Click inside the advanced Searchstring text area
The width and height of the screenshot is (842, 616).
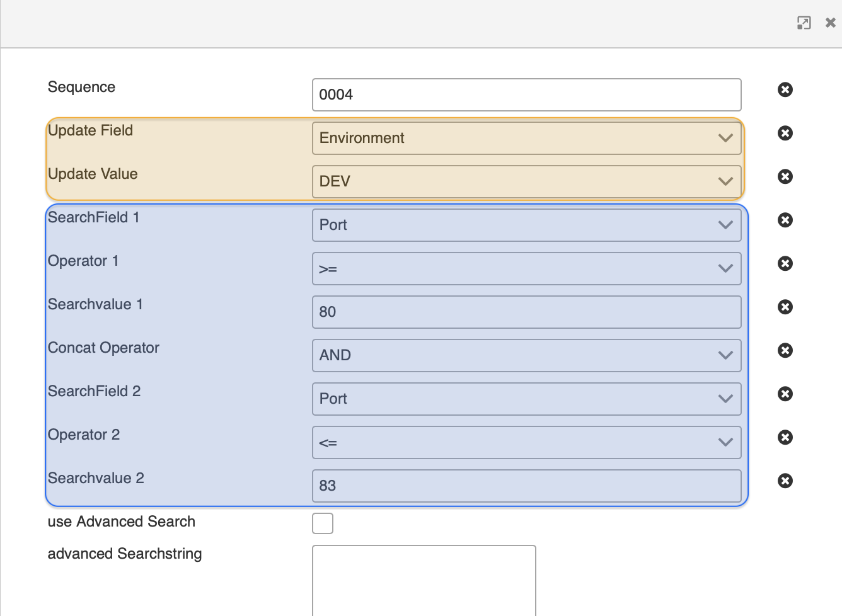[x=424, y=579]
